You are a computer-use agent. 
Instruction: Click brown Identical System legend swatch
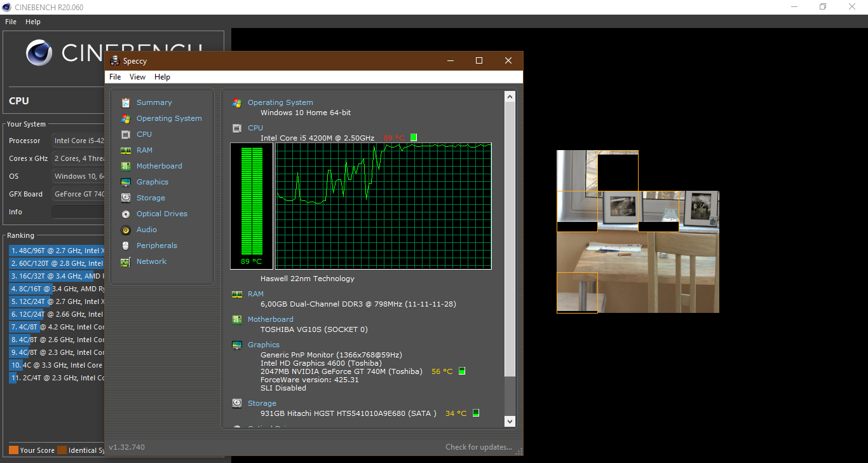tap(62, 450)
